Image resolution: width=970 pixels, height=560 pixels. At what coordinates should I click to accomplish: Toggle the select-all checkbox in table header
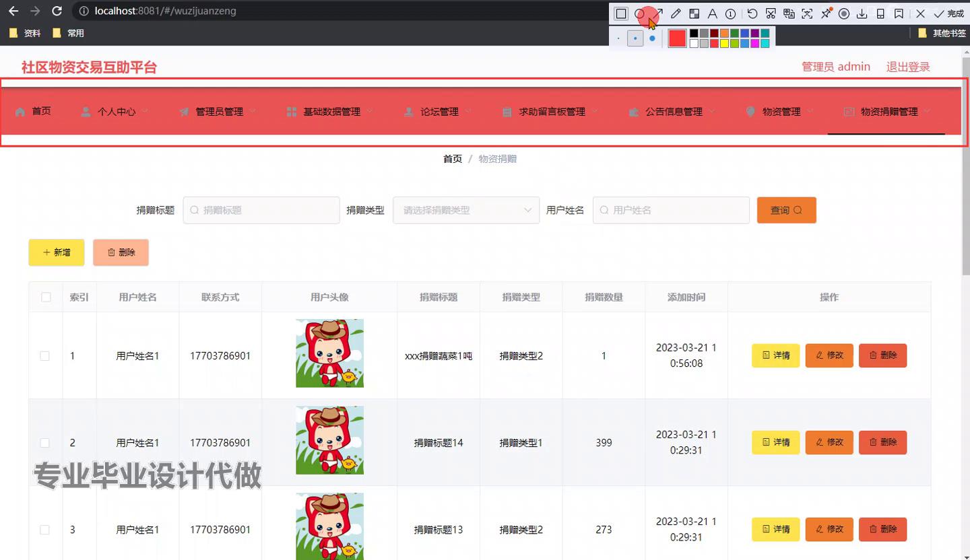tap(46, 297)
